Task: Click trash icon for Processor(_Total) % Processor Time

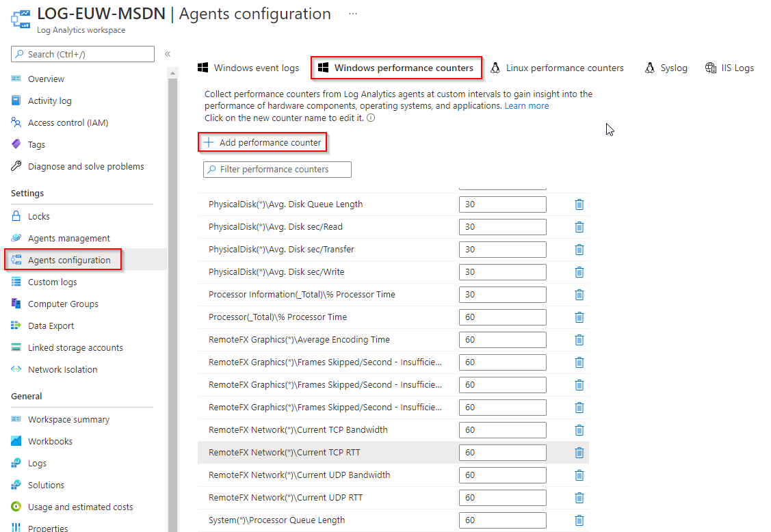Action: (x=579, y=317)
